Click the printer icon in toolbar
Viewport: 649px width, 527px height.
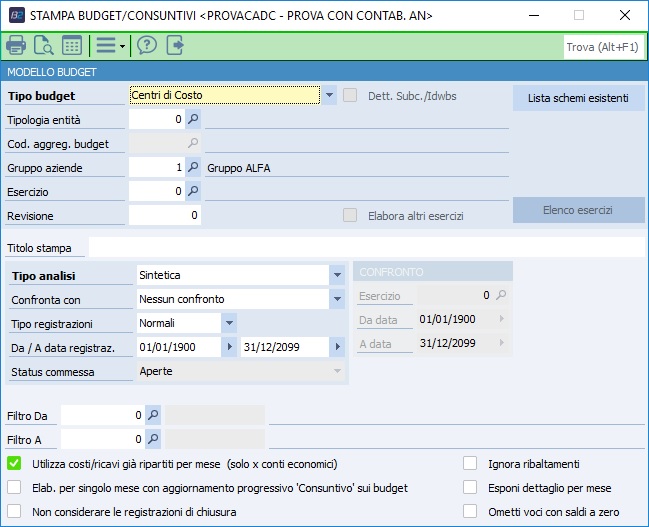click(16, 45)
